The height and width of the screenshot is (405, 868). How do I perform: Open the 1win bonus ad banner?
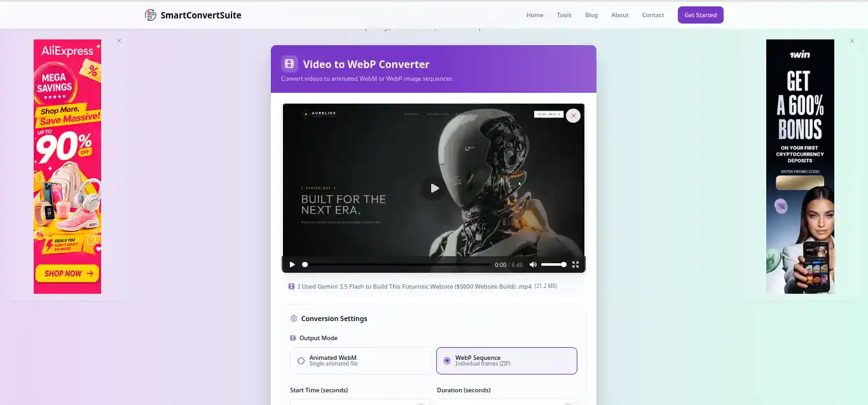[800, 167]
